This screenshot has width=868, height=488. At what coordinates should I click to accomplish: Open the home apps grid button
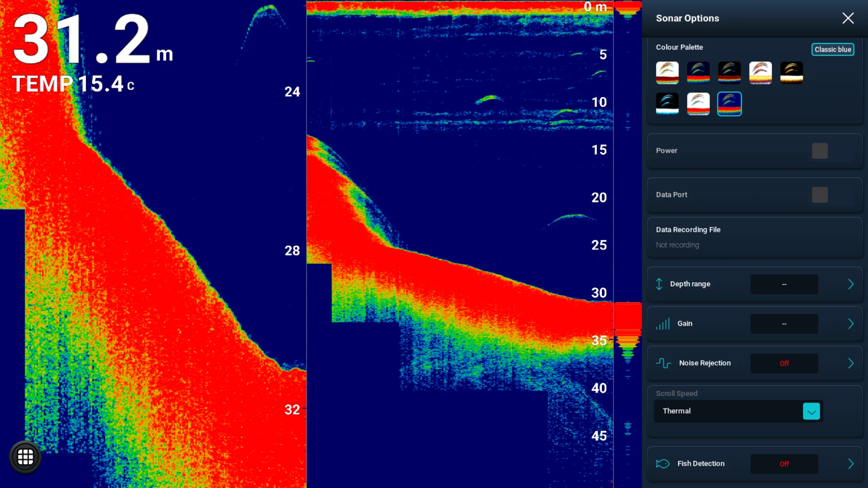(25, 457)
